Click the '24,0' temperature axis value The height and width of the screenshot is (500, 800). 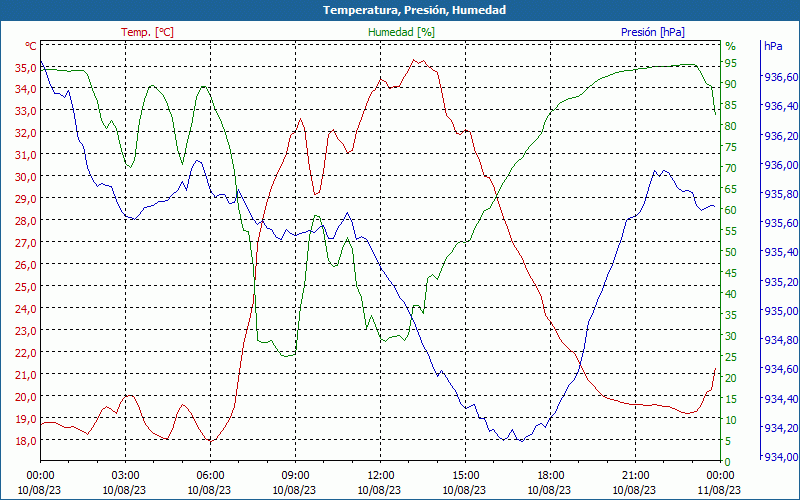coord(26,308)
